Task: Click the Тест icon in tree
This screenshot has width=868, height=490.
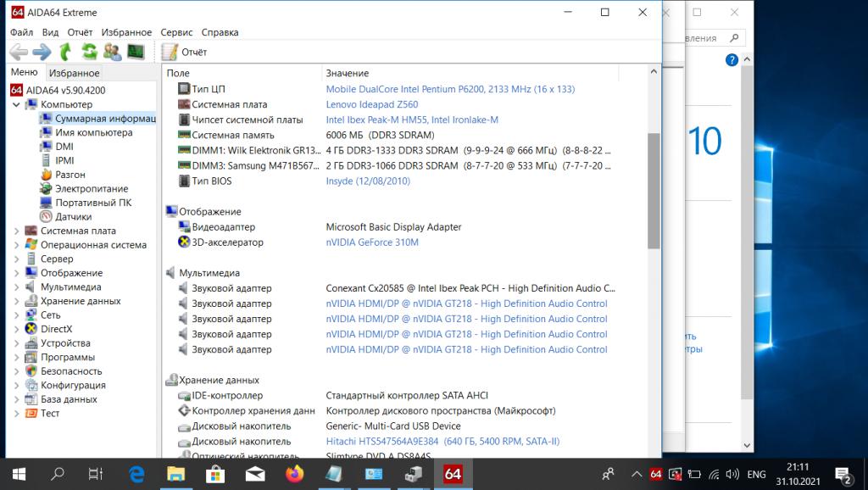Action: coord(31,413)
